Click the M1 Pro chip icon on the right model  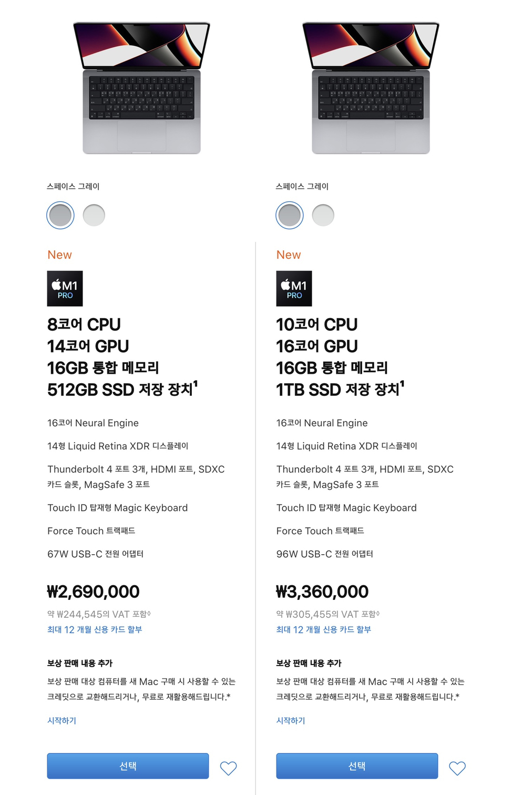pos(294,289)
